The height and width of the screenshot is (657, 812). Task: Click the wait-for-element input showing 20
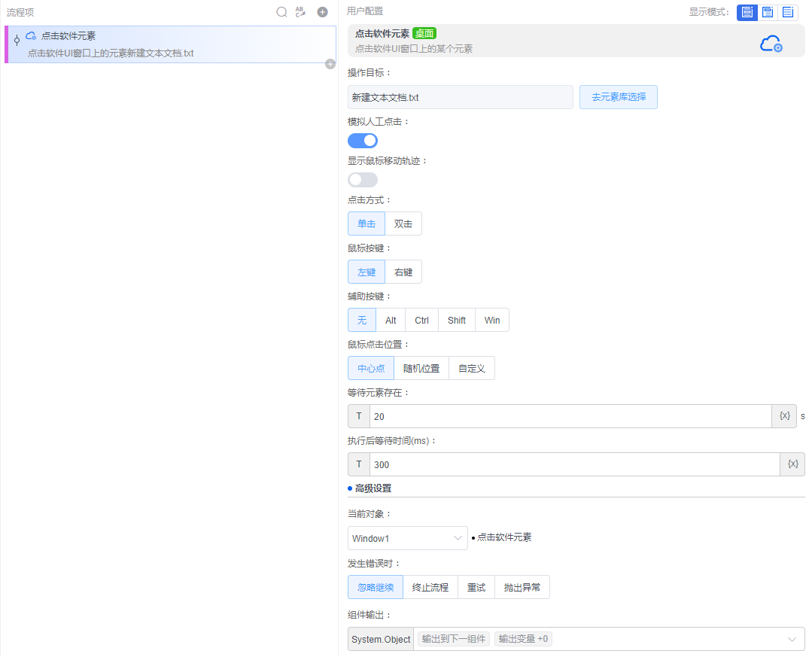[570, 416]
